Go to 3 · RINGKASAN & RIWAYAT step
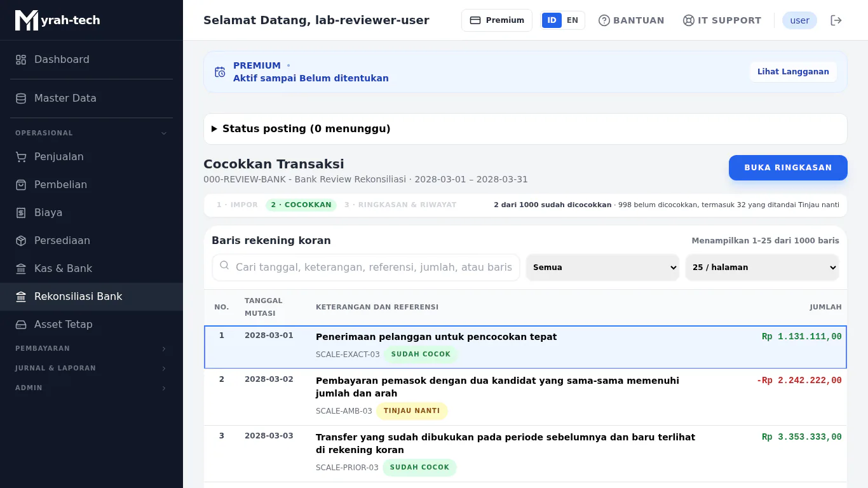 click(400, 205)
